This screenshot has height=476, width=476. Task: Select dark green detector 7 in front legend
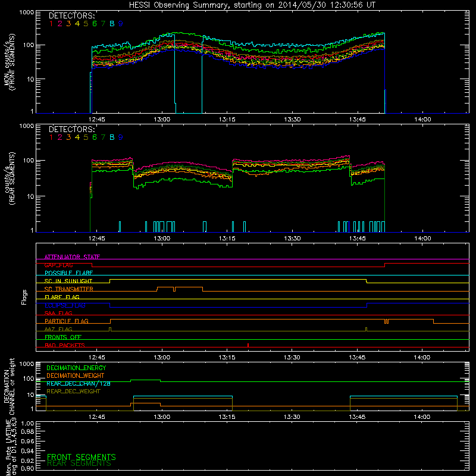103,24
